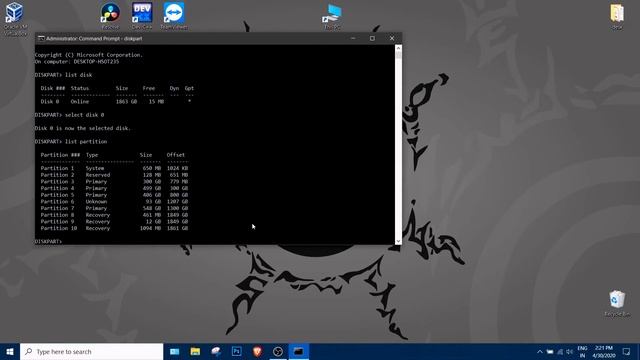This screenshot has height=360, width=640.
Task: Click the Command Prompt vertical scrollbar thumb
Action: click(398, 55)
